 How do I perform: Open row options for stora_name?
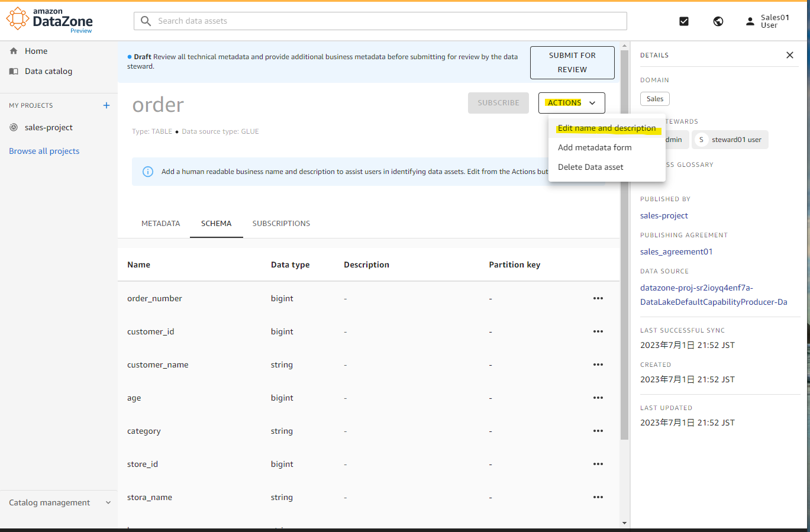pos(598,497)
